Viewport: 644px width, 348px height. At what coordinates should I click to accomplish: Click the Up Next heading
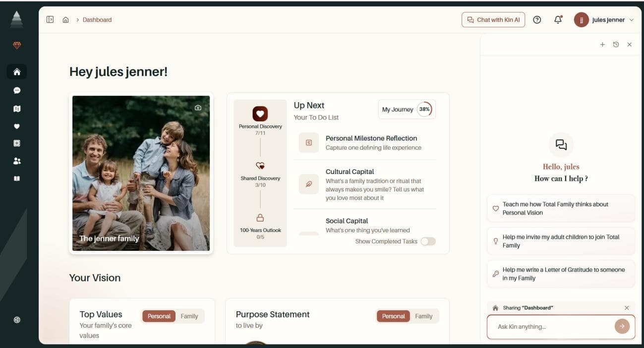click(x=309, y=105)
